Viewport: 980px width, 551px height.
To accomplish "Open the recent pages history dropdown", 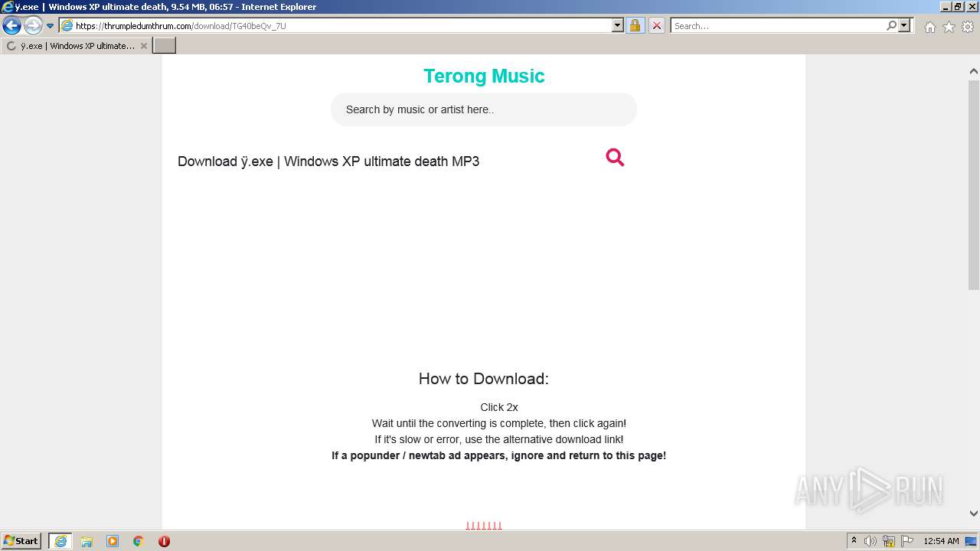I will pos(50,26).
